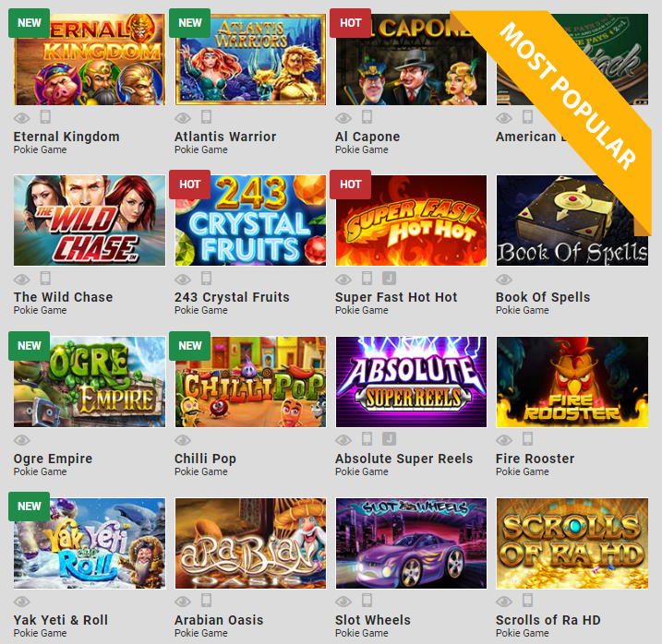Open the Slot Wheels game thumbnail
662x644 pixels.
(411, 543)
